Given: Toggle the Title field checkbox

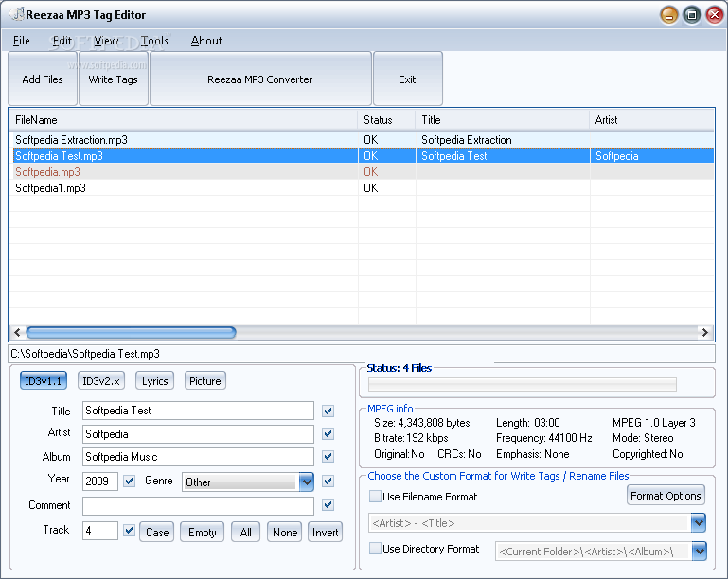Looking at the screenshot, I should point(328,411).
